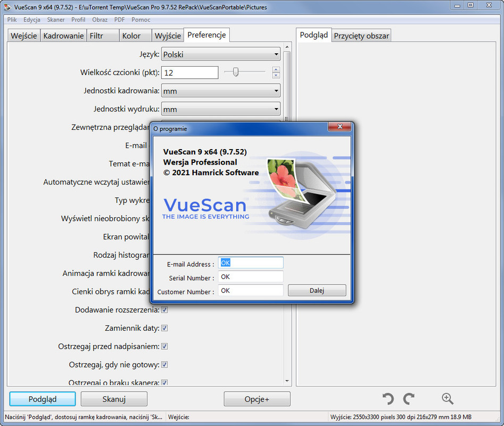
Task: Click the Dalej button in dialog
Action: pos(317,290)
